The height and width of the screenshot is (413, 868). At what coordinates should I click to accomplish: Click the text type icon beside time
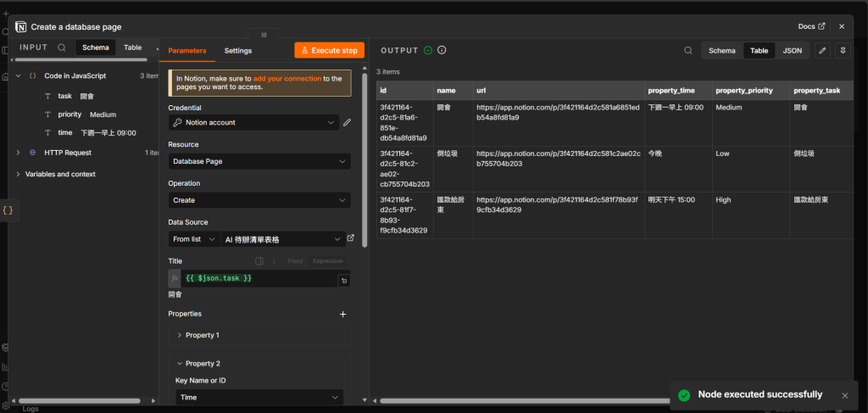[x=47, y=133]
